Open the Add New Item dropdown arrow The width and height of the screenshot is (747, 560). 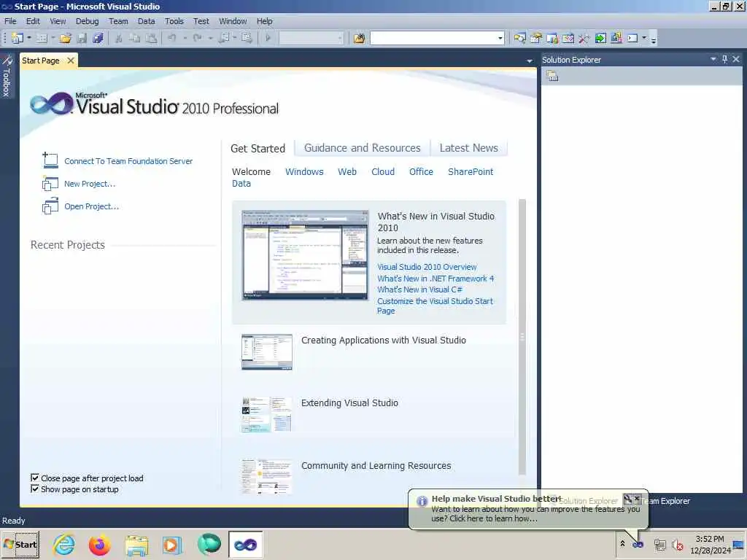click(x=53, y=38)
